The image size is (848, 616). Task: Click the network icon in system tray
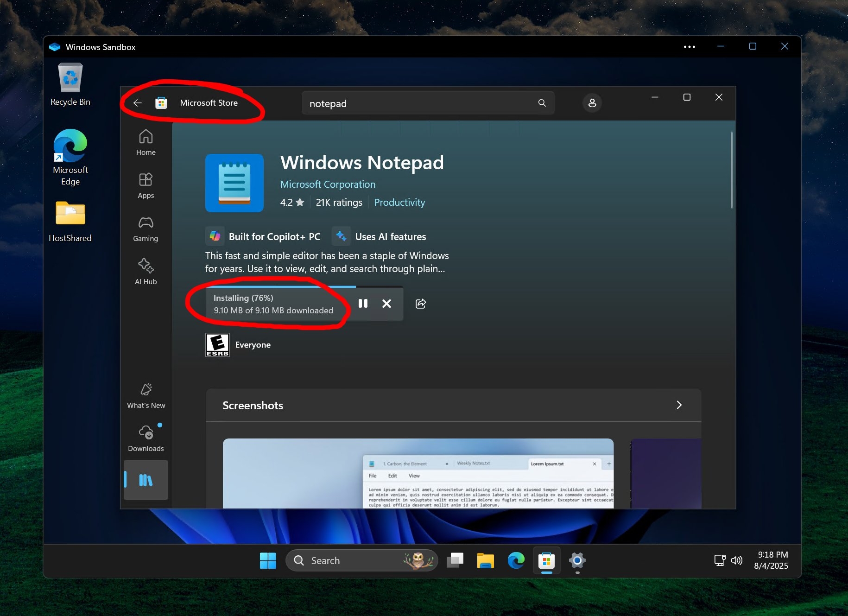point(720,560)
